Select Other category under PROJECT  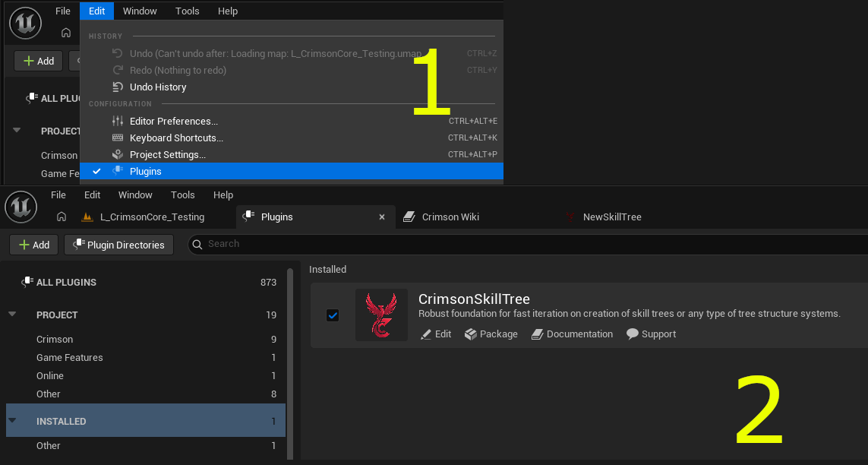click(146, 394)
